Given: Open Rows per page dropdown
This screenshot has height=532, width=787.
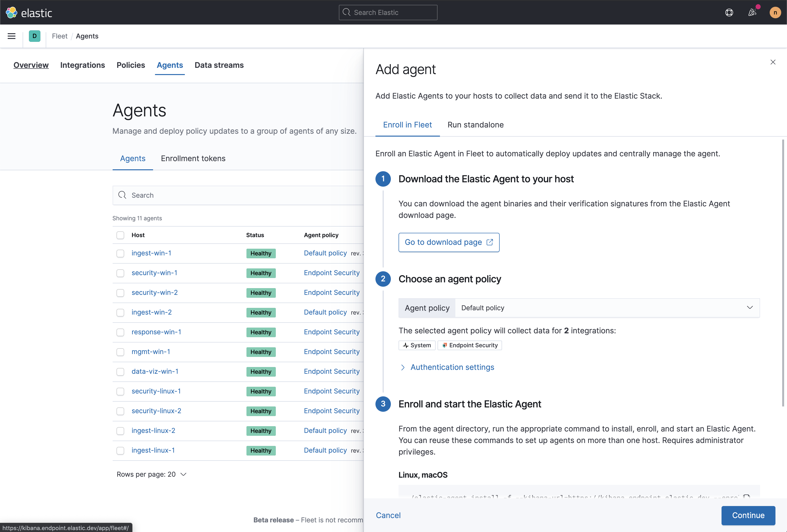Looking at the screenshot, I should click(151, 475).
